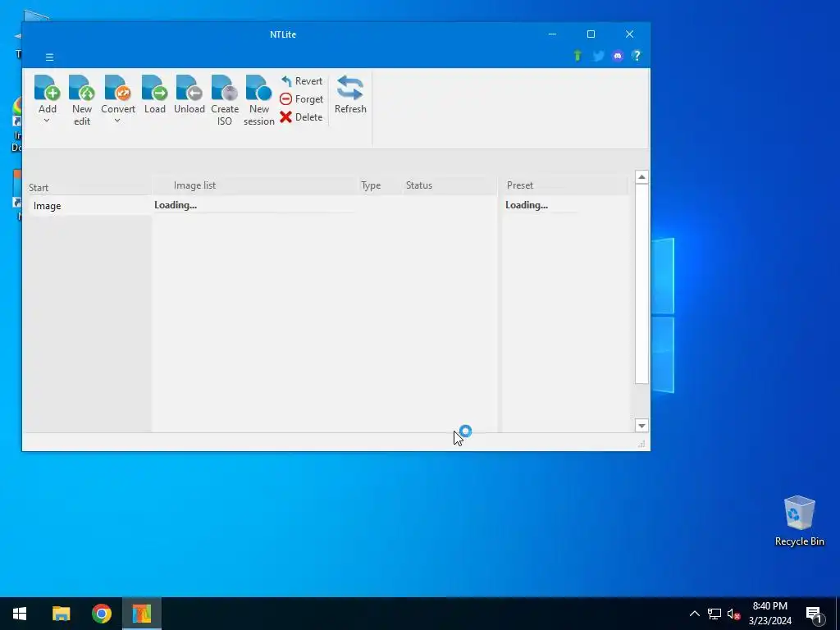
Task: Open the notification center icon
Action: point(814,614)
